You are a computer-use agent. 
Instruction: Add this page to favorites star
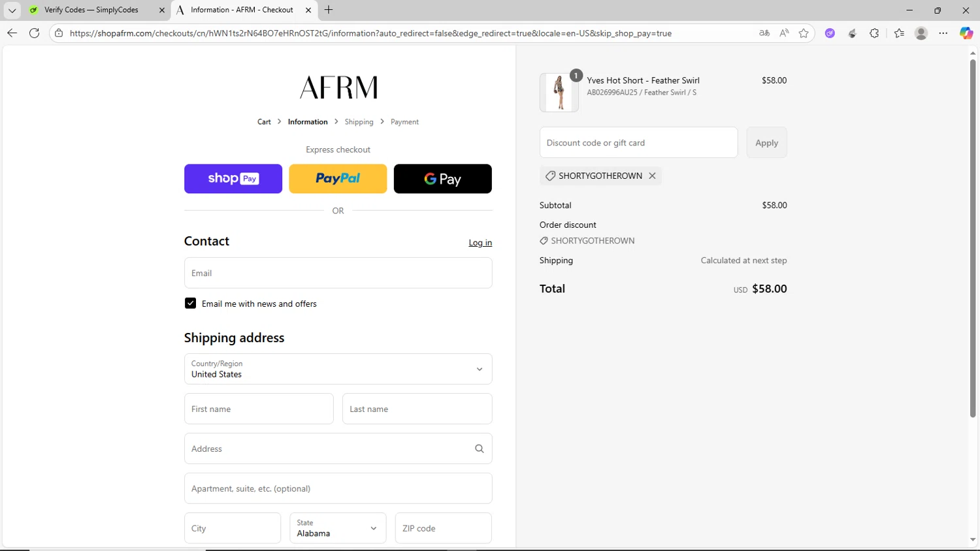(x=804, y=33)
